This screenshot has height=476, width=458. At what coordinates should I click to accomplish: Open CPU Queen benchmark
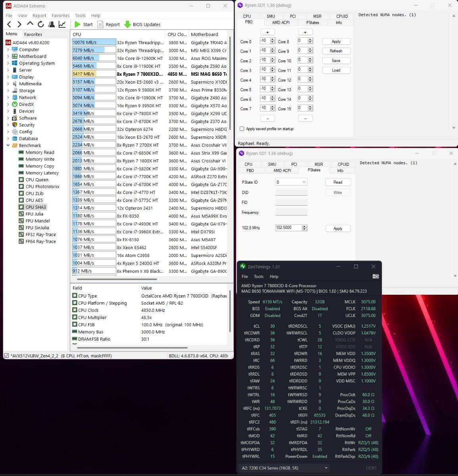click(x=37, y=180)
